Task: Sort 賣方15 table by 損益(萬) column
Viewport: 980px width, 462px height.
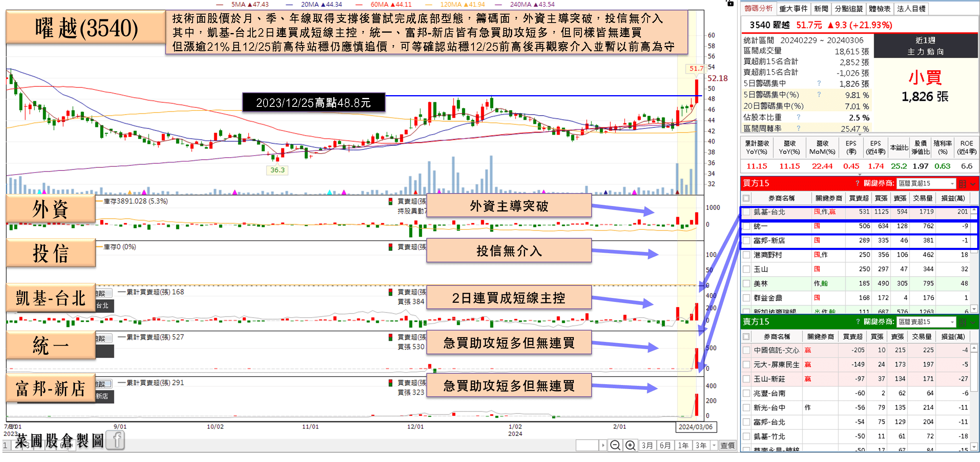Action: pyautogui.click(x=953, y=336)
